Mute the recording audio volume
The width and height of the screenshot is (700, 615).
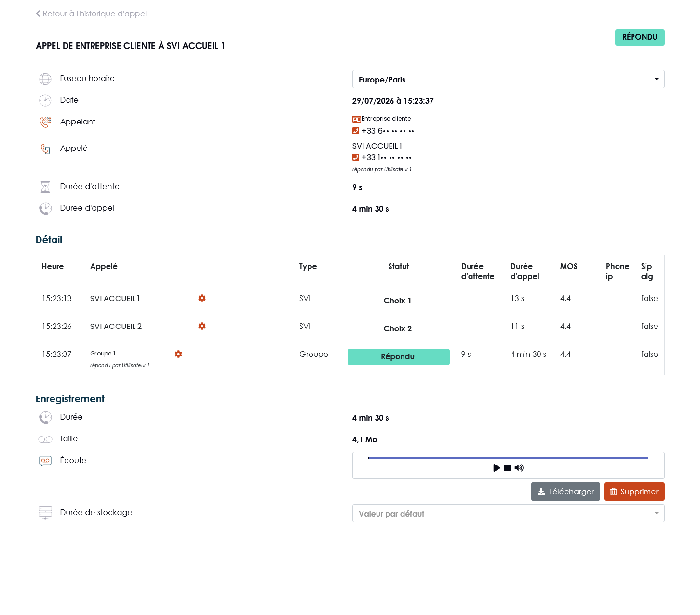[x=519, y=468]
